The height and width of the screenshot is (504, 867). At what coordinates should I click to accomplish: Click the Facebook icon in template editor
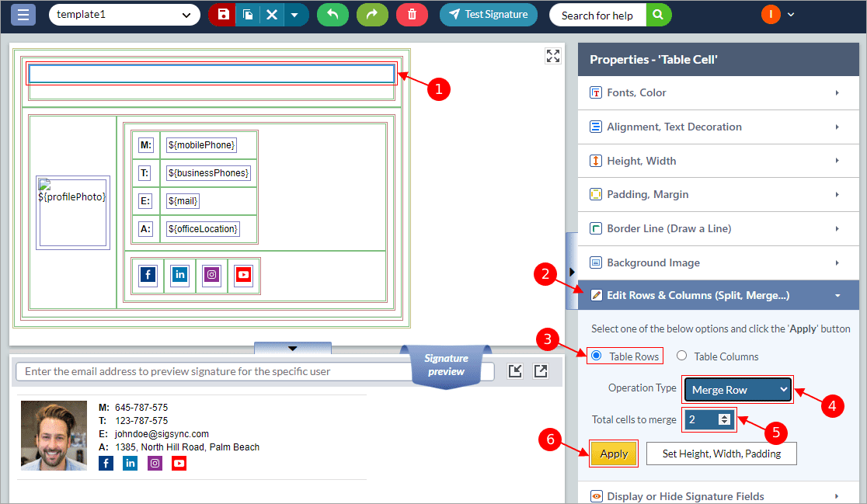tap(148, 275)
